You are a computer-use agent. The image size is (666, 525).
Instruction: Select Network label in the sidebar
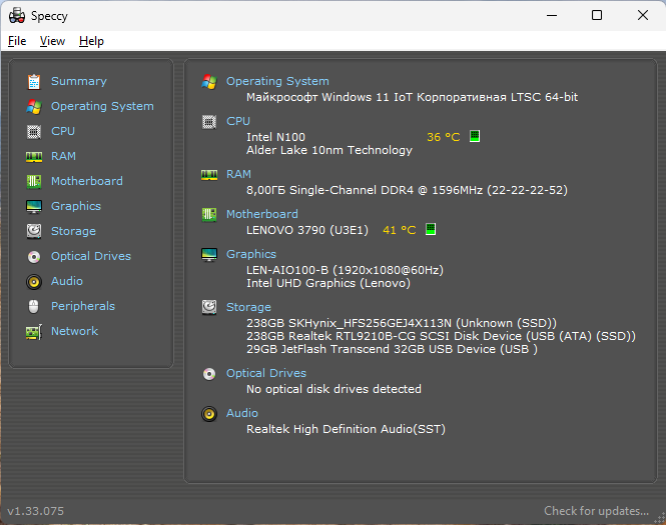[74, 331]
